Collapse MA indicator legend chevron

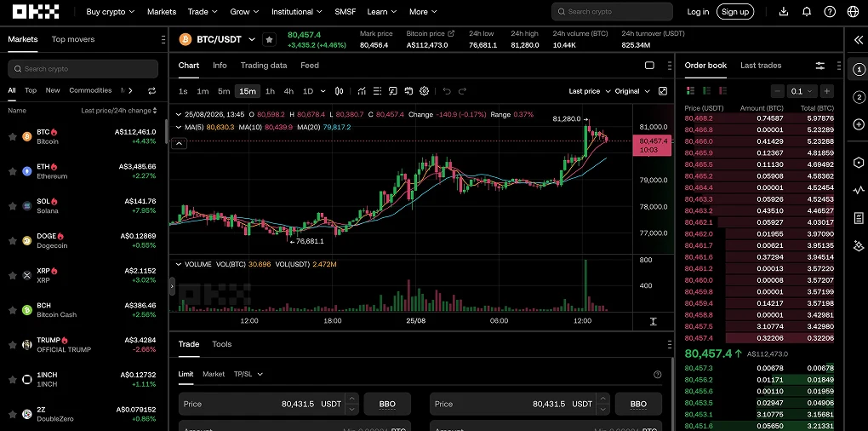tap(178, 127)
